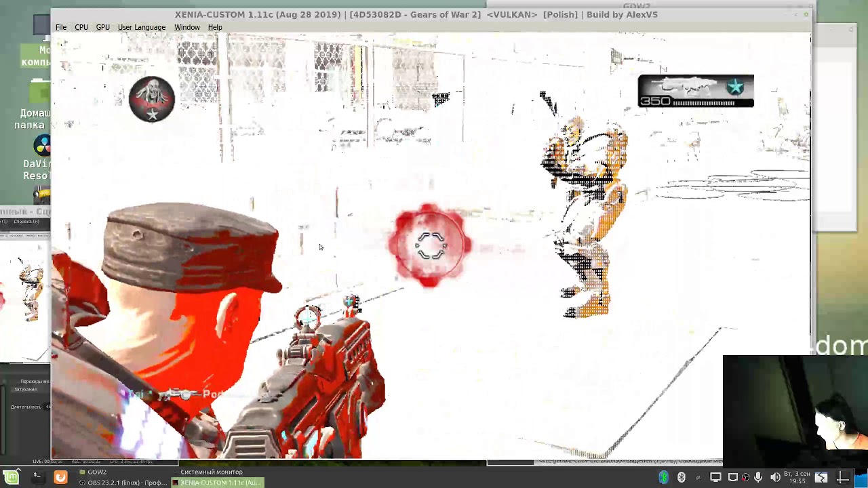Image resolution: width=868 pixels, height=488 pixels.
Task: Open the Window menu
Action: click(187, 27)
